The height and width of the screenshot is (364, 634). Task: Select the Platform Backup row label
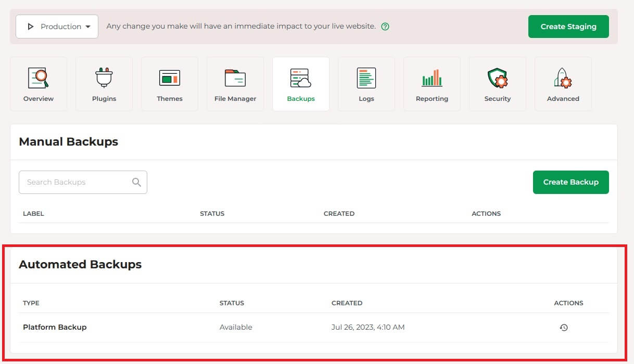(x=55, y=327)
